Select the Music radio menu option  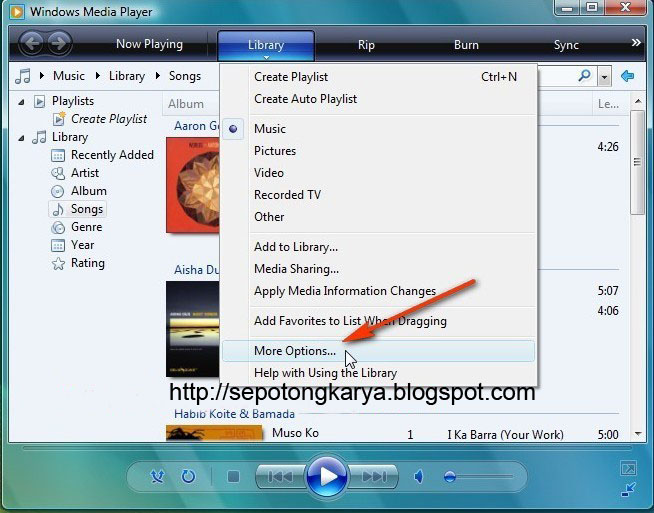tap(379, 128)
